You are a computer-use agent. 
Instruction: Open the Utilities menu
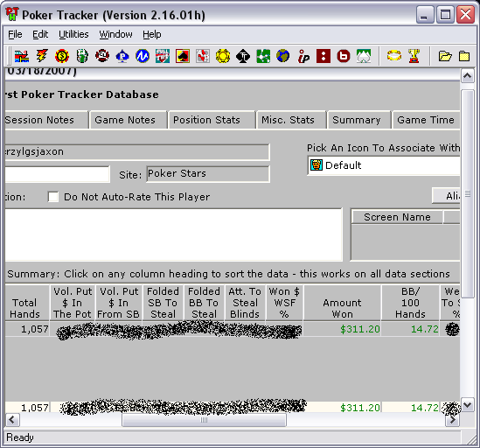point(73,34)
